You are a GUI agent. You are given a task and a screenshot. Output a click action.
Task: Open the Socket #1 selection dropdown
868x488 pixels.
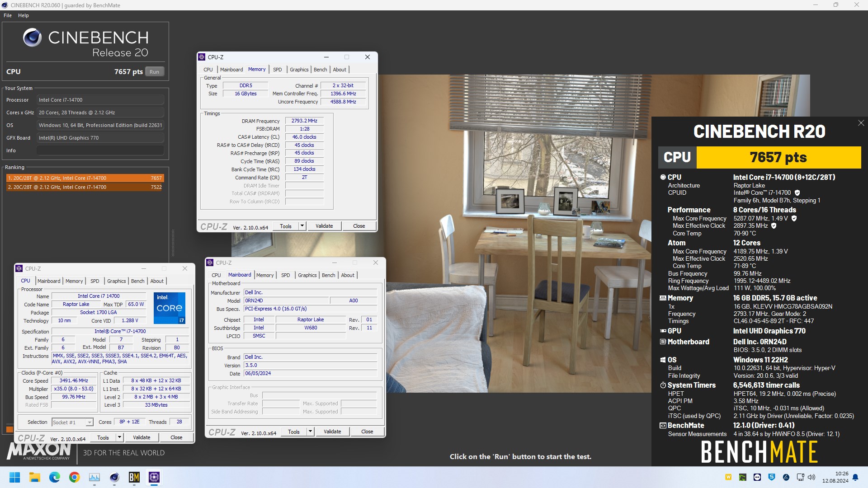tap(72, 422)
